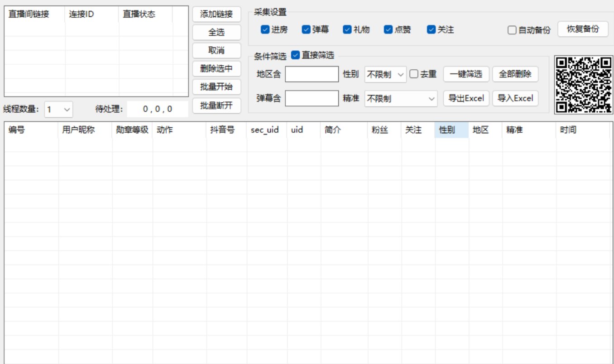Click 删除选中 to delete selected items
The height and width of the screenshot is (364, 614).
[216, 68]
